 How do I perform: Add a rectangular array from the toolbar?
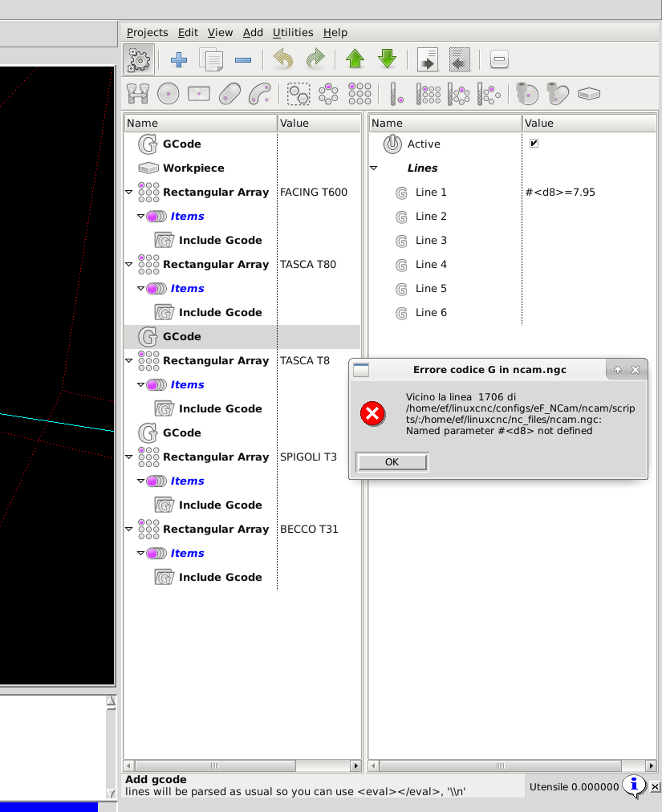coord(359,94)
